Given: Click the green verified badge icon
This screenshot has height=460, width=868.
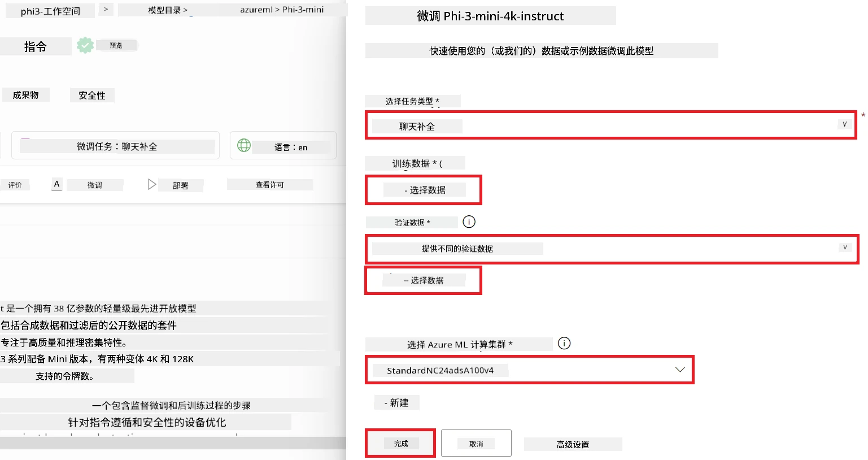Looking at the screenshot, I should pyautogui.click(x=85, y=45).
